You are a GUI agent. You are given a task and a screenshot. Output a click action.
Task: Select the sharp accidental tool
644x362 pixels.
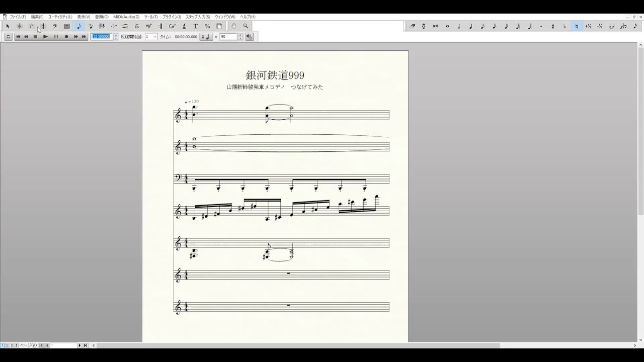click(x=553, y=26)
